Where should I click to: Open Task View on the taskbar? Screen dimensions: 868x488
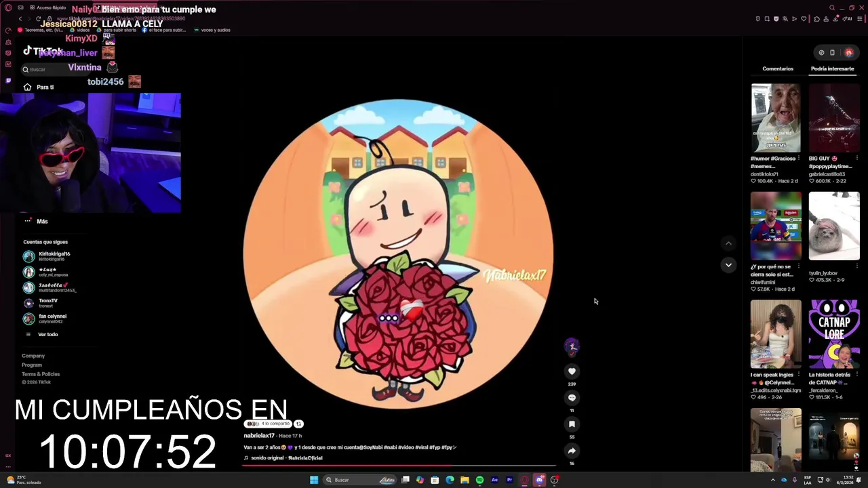(406, 480)
